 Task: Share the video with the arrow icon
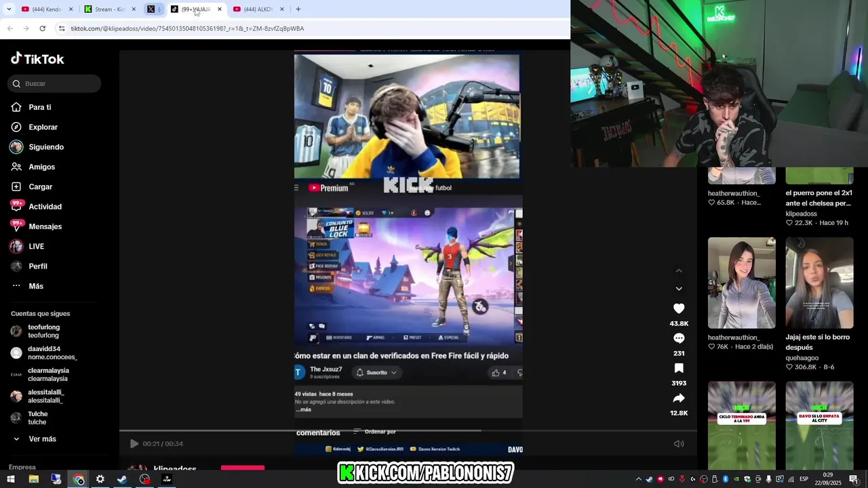click(679, 398)
